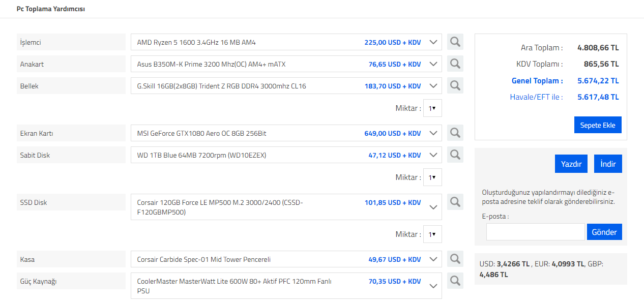This screenshot has height=303, width=644.
Task: Click the magnifier icon next to Bellek
Action: (x=455, y=86)
